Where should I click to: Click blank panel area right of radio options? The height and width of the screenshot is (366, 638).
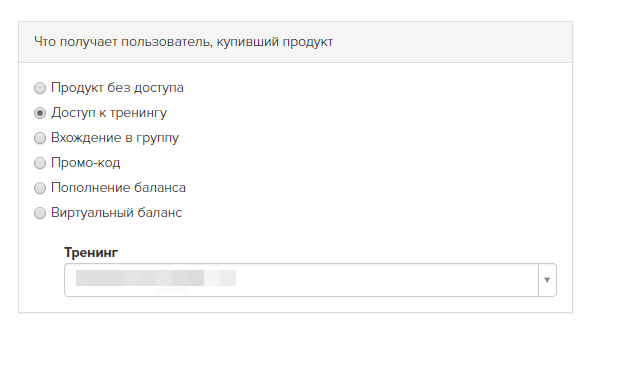[374, 150]
